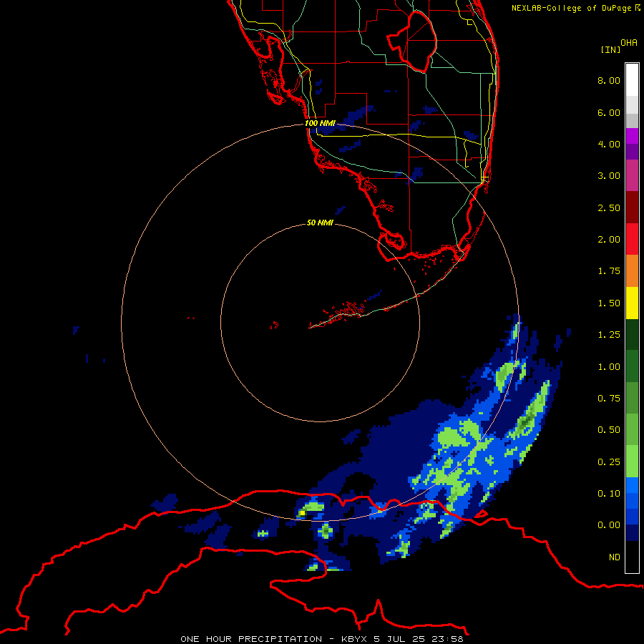Select the 8.00 legend value
Image resolution: width=644 pixels, height=644 pixels.
(x=609, y=80)
